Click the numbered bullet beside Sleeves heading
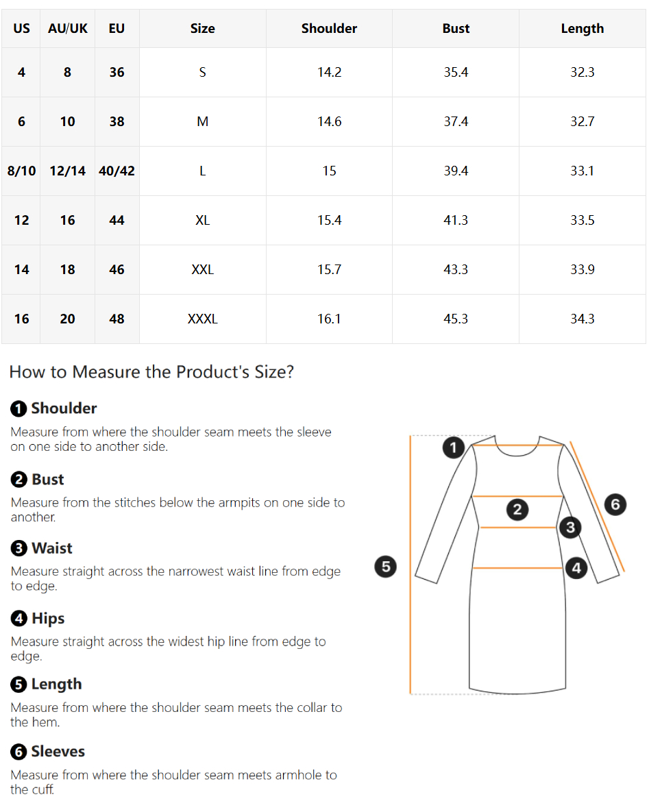The image size is (649, 812). pos(18,752)
